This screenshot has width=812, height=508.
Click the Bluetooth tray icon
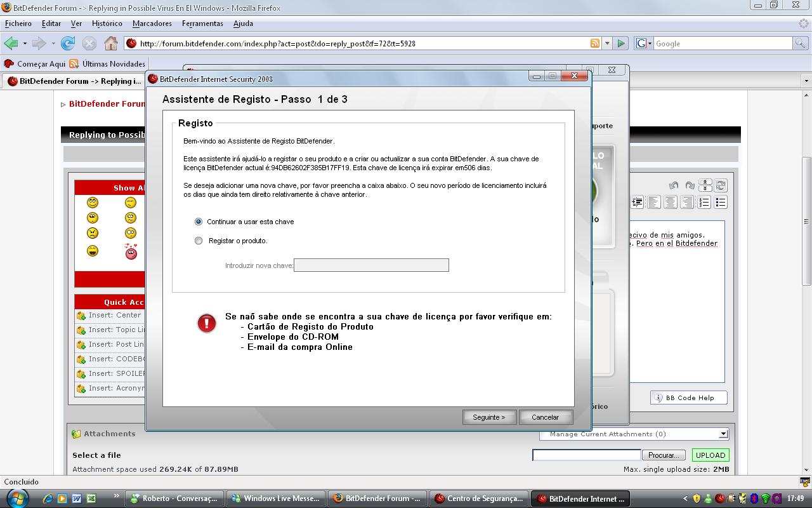(x=754, y=498)
